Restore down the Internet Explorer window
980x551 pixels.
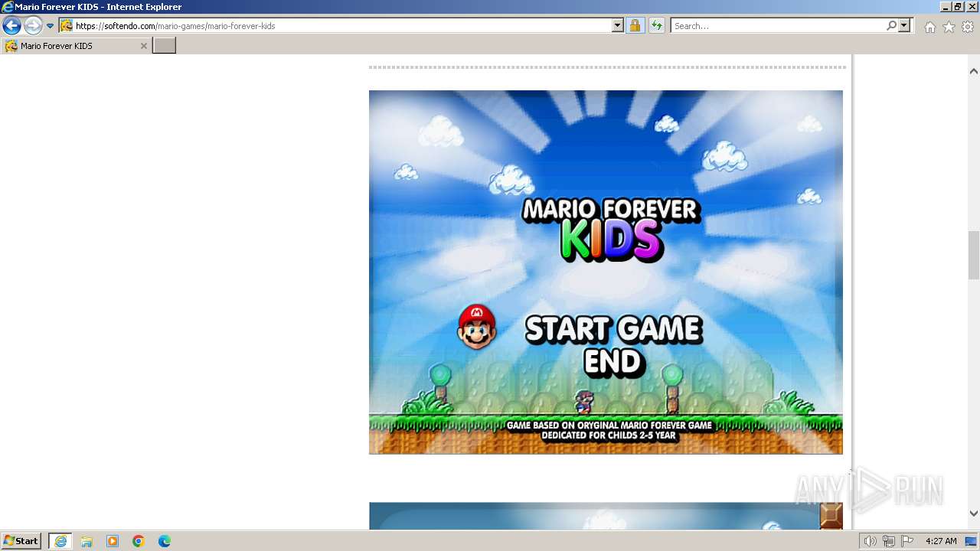pyautogui.click(x=958, y=7)
